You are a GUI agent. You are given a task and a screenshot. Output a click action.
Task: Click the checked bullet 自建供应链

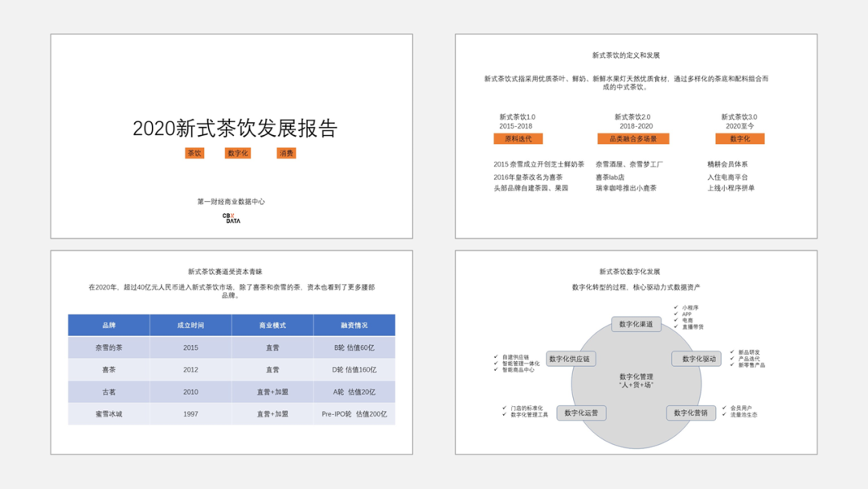511,357
